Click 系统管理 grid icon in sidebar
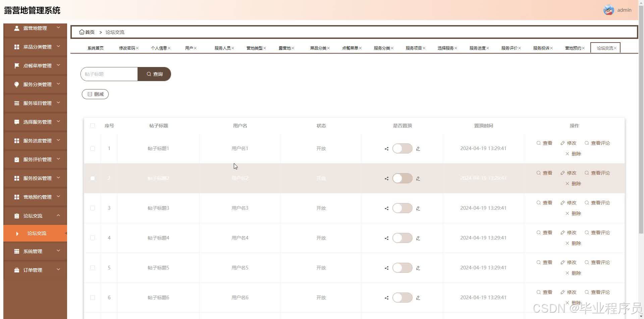644x319 pixels. click(x=16, y=251)
